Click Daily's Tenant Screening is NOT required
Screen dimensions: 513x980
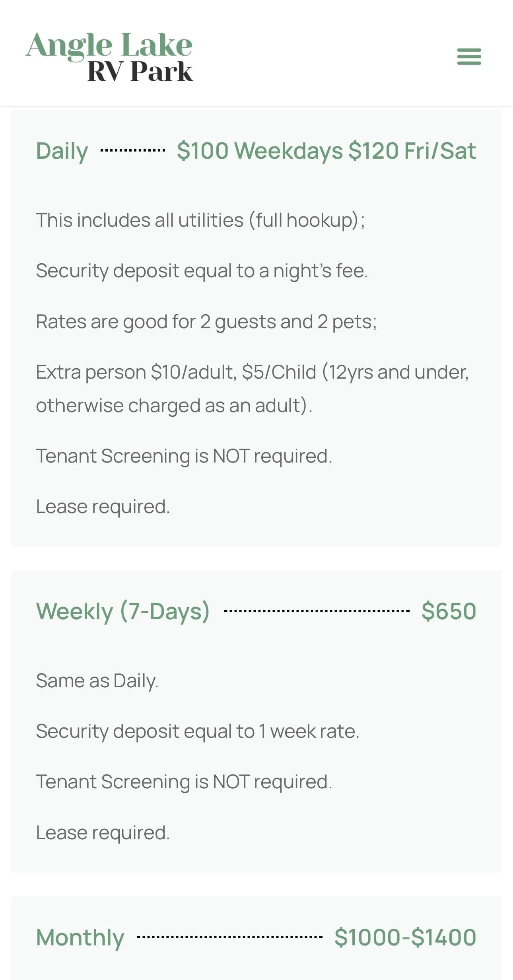tap(184, 456)
